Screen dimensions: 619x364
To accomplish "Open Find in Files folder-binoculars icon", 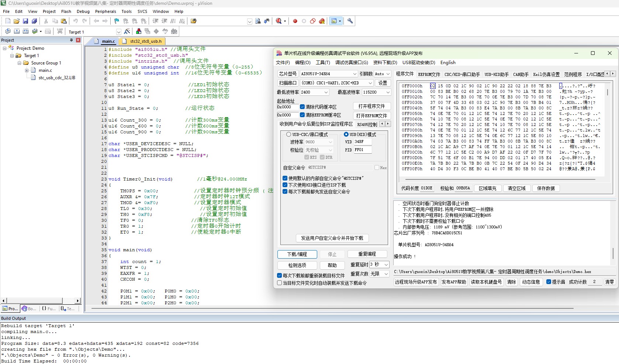I will 193,21.
